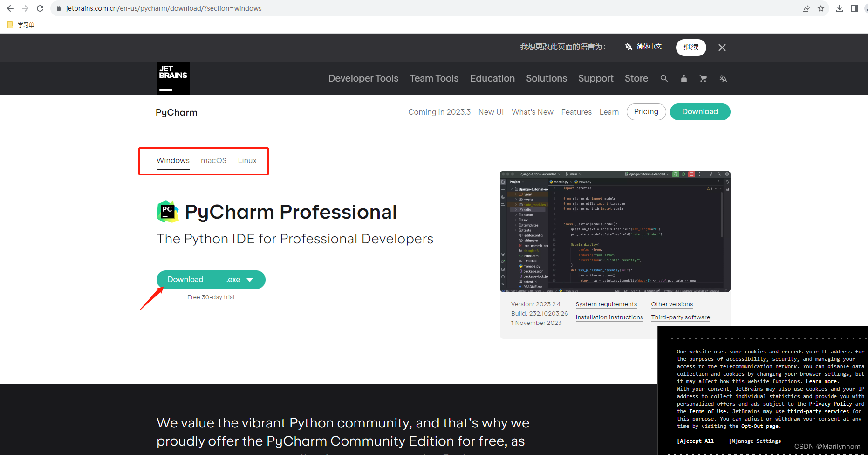The image size is (868, 455).
Task: Click the share page icon in address bar
Action: (x=806, y=8)
